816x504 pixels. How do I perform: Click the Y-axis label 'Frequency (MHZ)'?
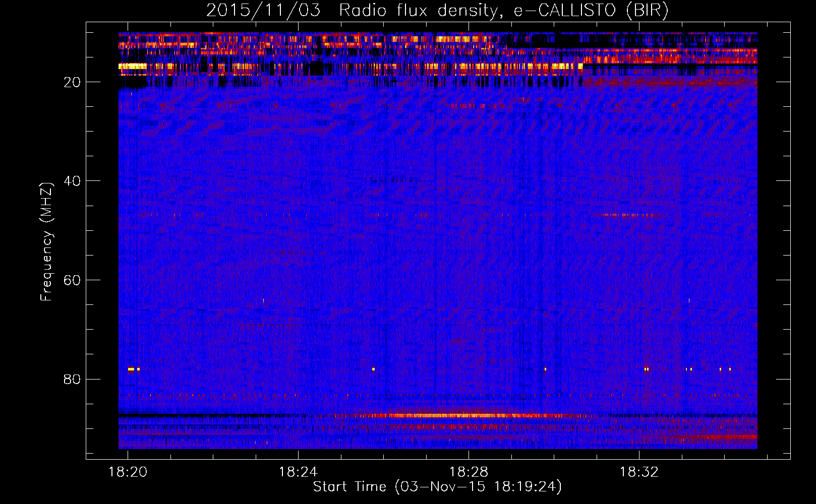(46, 242)
